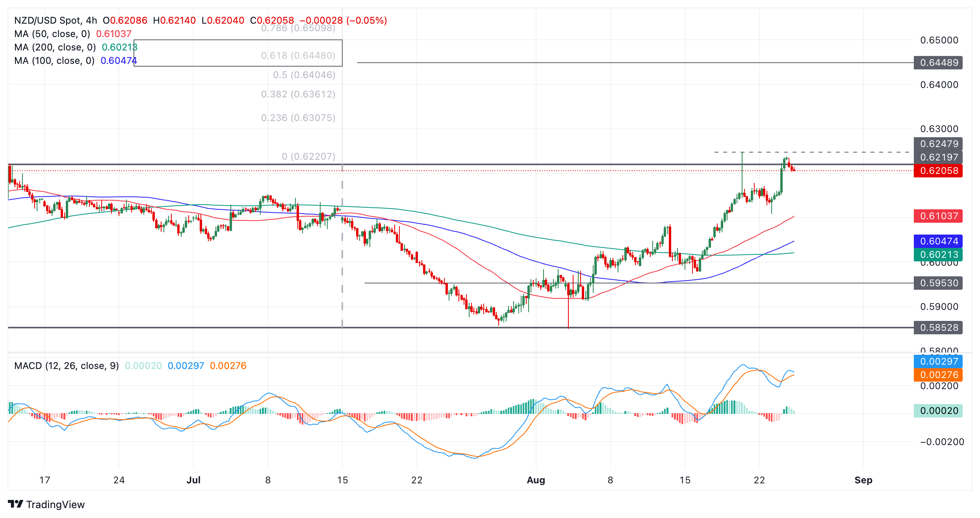Screen dimensions: 980x518
Task: Select the MA 50 indicator legend
Action: point(52,34)
